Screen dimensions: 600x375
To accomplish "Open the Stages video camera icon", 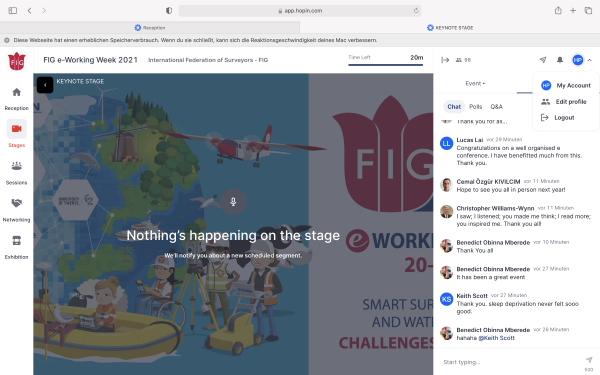I will [16, 129].
